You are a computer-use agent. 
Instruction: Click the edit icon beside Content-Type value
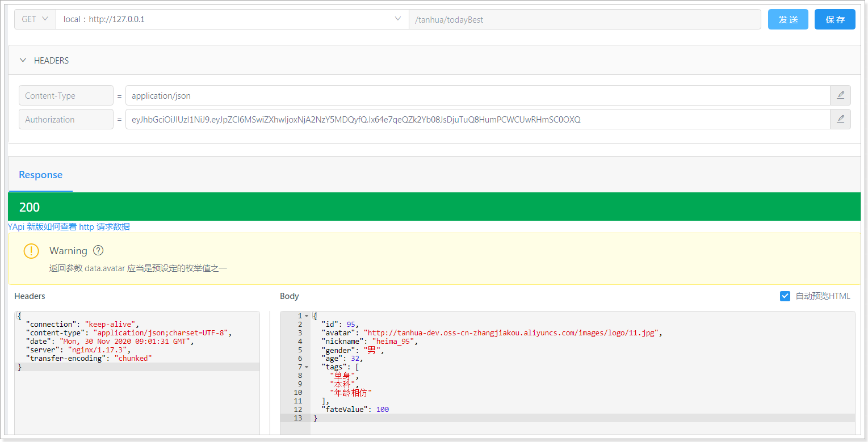tap(840, 95)
